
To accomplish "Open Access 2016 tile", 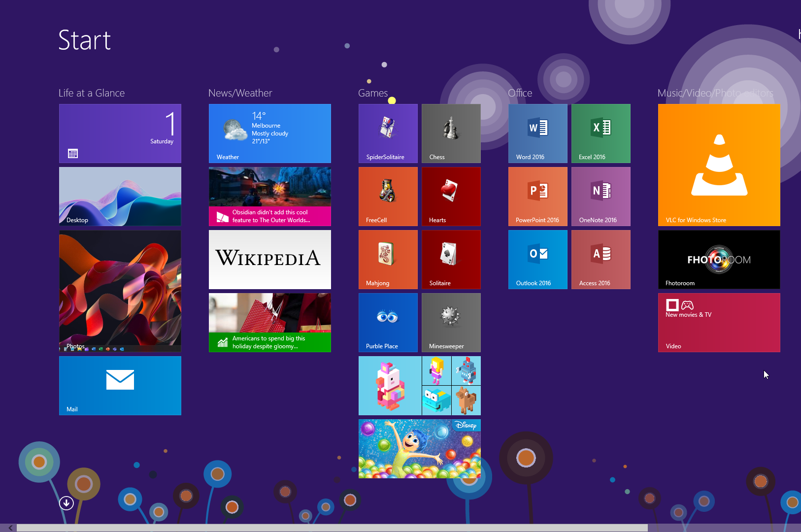I will 601,259.
